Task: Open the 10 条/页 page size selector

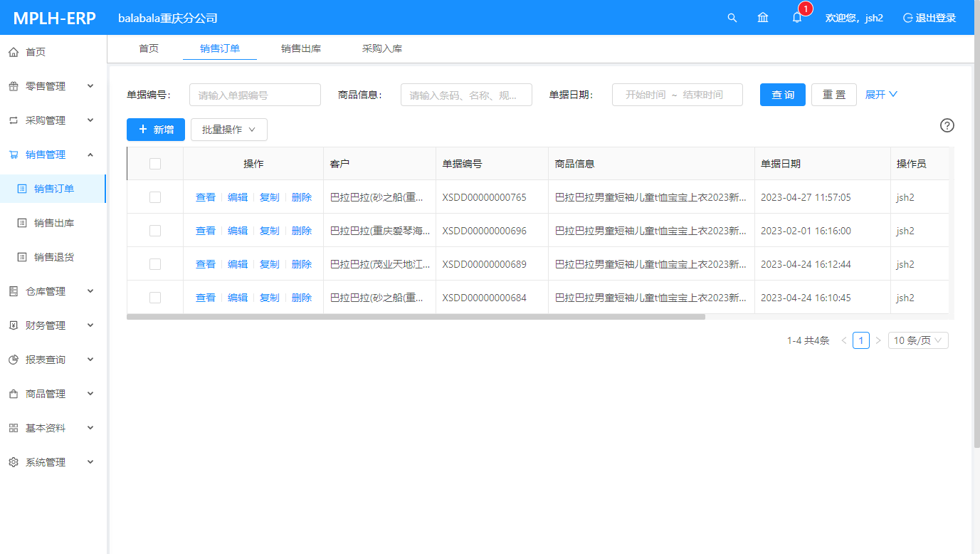Action: (x=917, y=340)
